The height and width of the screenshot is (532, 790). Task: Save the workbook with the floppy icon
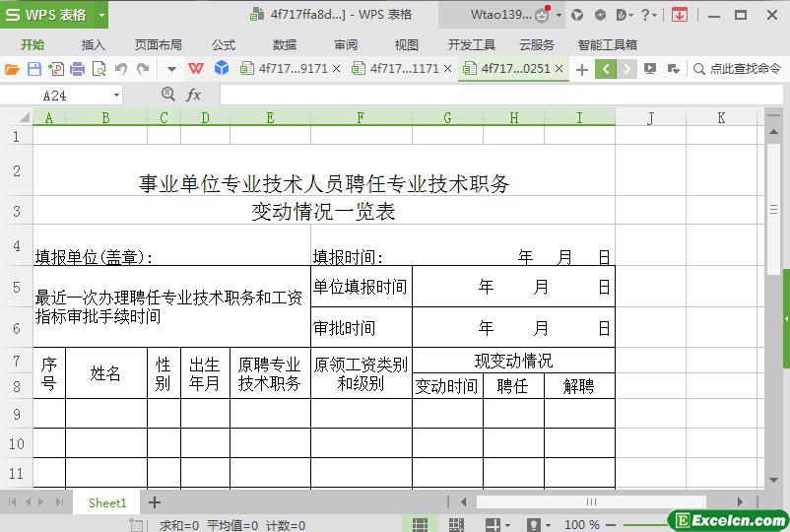33,69
